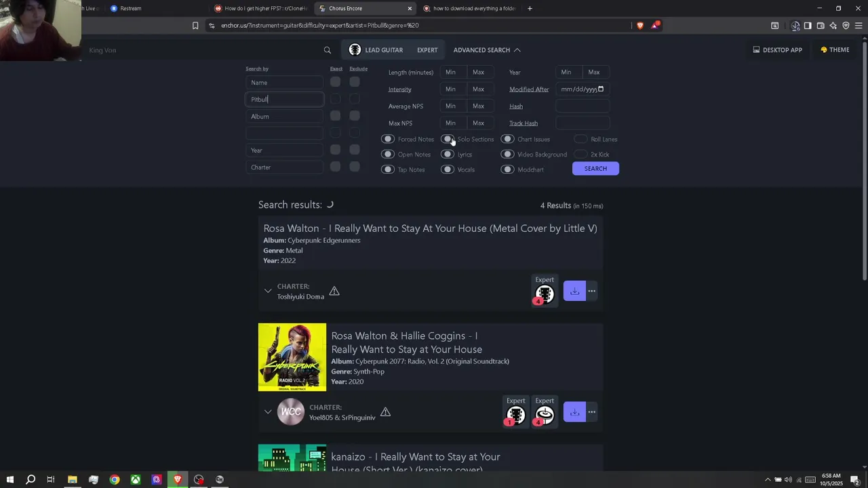The width and height of the screenshot is (868, 488).
Task: Open the Metal Cover by Little V title
Action: (430, 228)
